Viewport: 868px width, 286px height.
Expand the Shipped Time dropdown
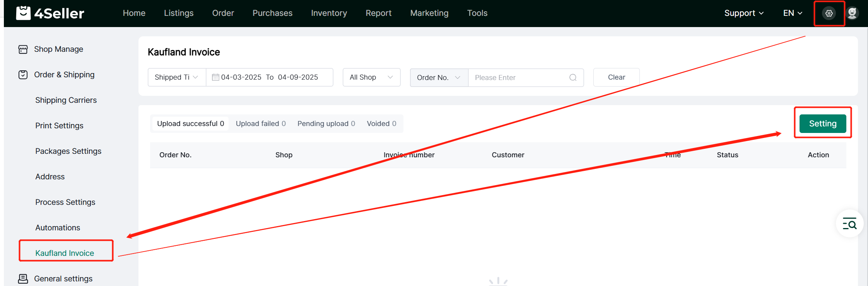(x=177, y=77)
